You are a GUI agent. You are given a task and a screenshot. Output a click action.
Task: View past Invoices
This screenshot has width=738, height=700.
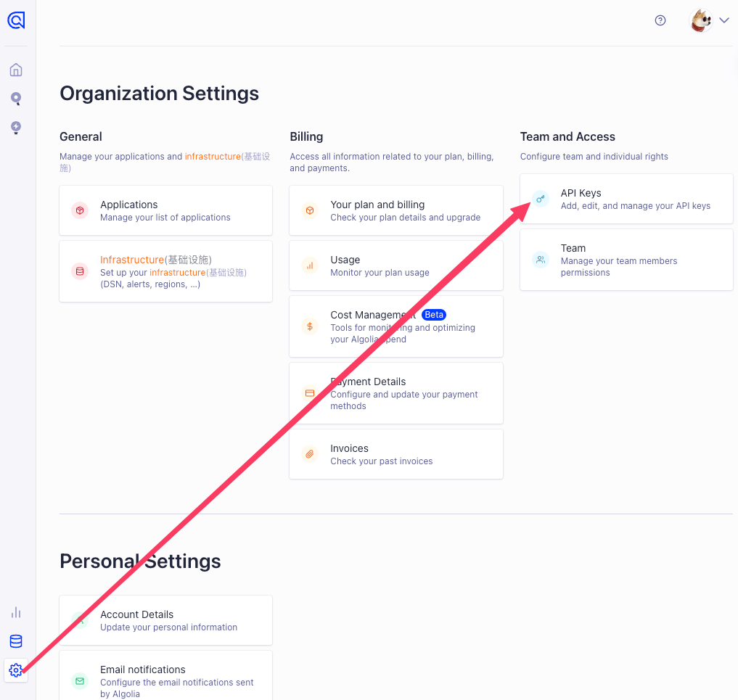[396, 454]
